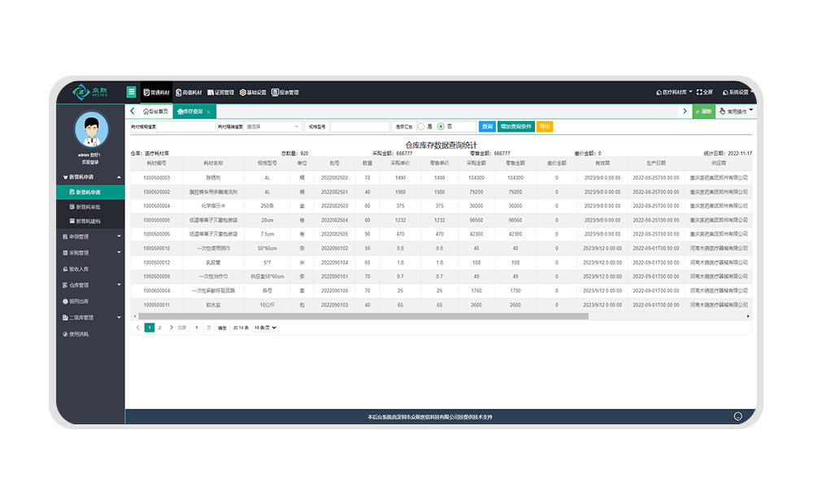Click the MSMS logo at top left
813x504 pixels.
pyautogui.click(x=90, y=92)
